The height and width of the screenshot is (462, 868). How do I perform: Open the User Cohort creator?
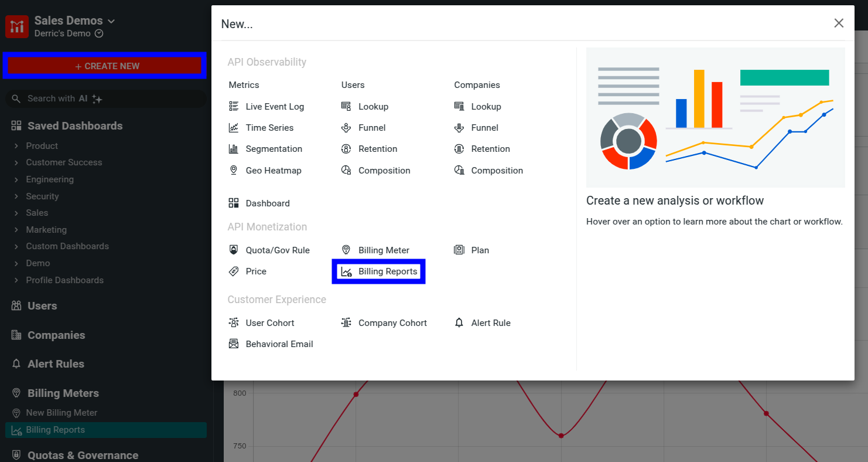point(269,322)
